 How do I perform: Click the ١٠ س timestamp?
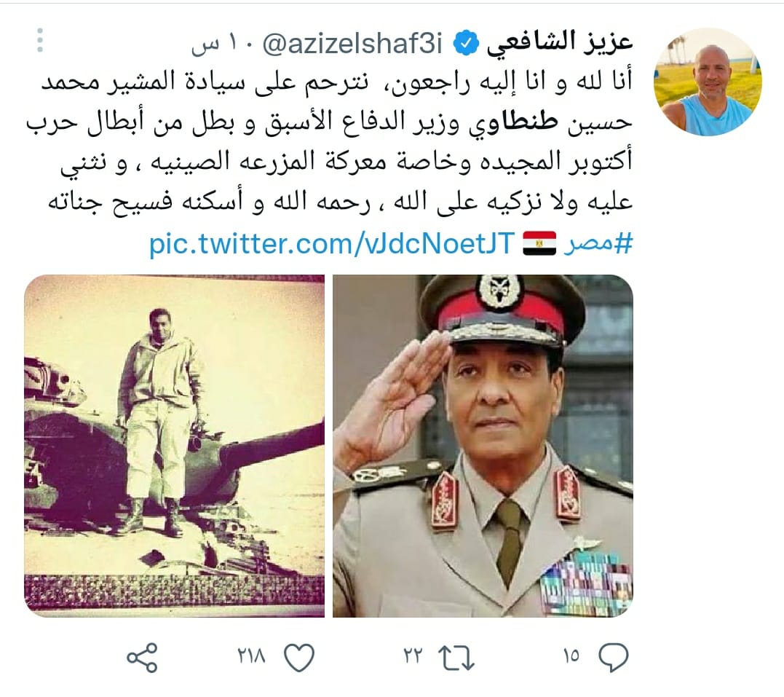click(x=215, y=44)
